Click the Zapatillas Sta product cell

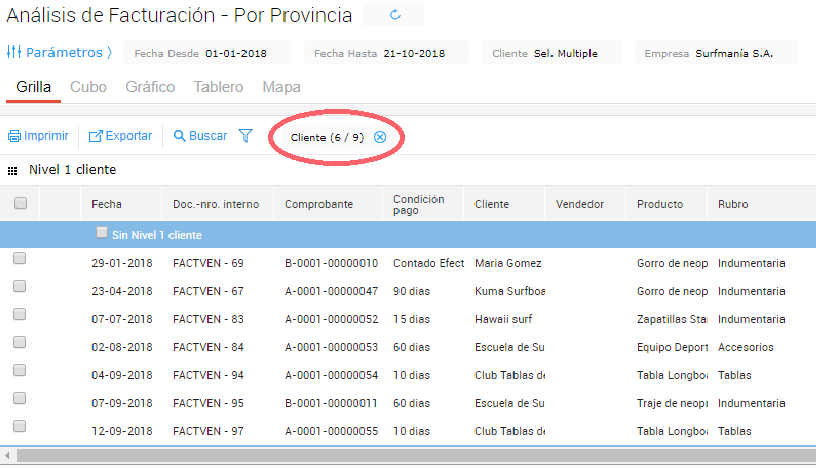672,319
